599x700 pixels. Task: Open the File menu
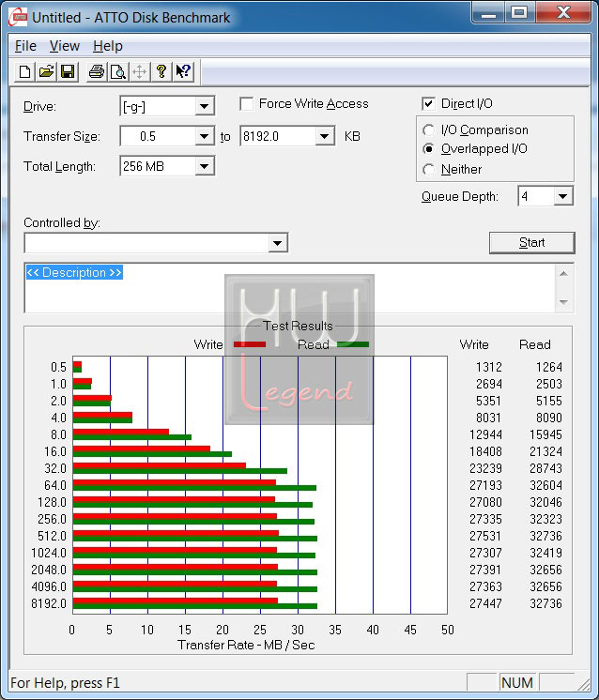click(25, 46)
